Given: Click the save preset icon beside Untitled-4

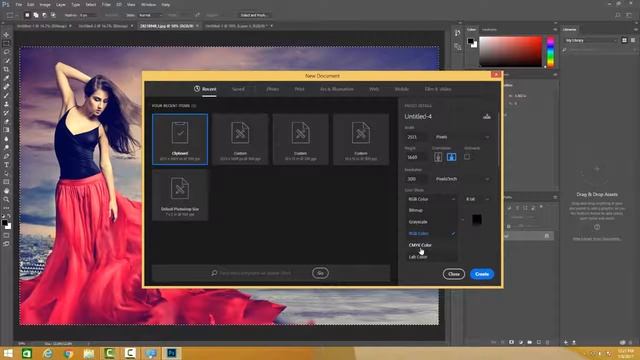Looking at the screenshot, I should click(x=487, y=116).
